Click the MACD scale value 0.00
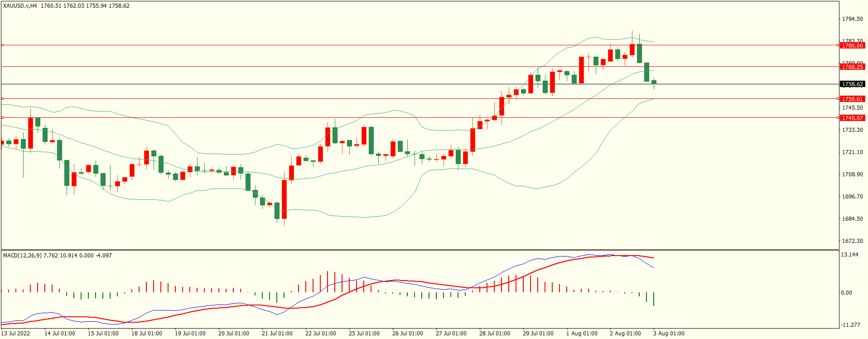The height and width of the screenshot is (339, 868). 846,293
